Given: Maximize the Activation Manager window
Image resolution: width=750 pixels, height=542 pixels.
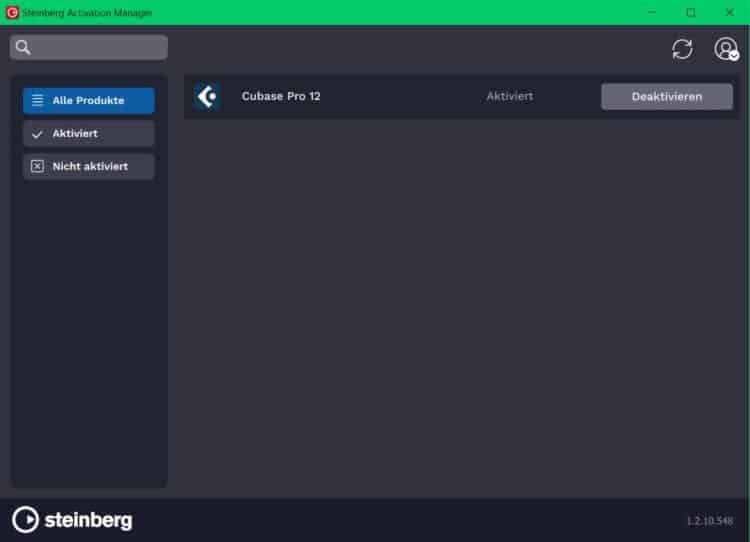Looking at the screenshot, I should pos(691,12).
